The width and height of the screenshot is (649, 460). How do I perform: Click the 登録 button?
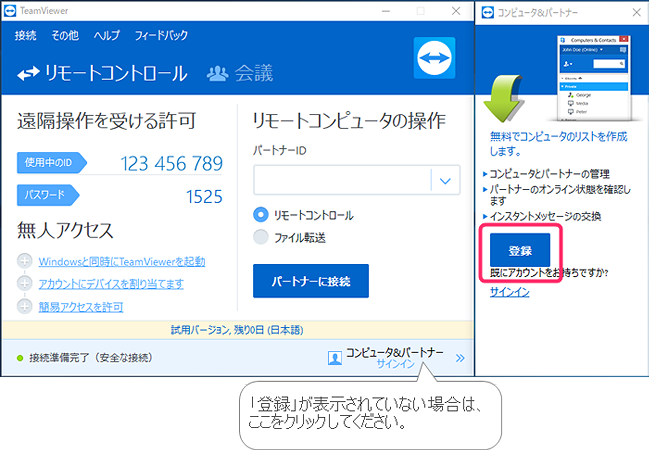520,250
